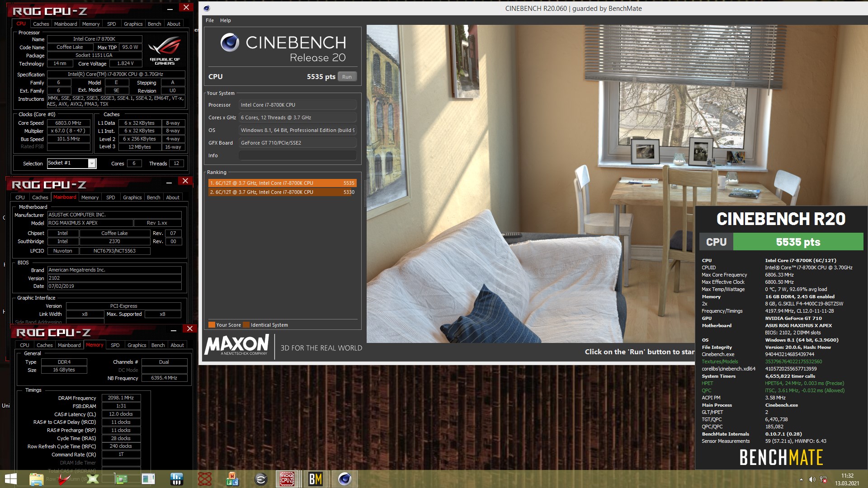Open About tab in Mainboard CPU-Z window
The image size is (868, 488).
click(173, 197)
